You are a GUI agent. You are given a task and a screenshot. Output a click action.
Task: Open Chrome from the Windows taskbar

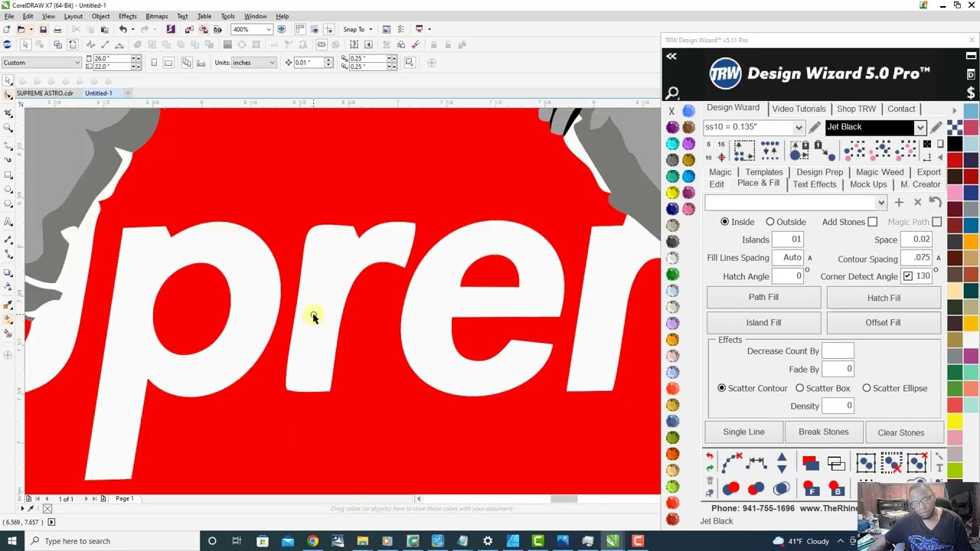312,541
